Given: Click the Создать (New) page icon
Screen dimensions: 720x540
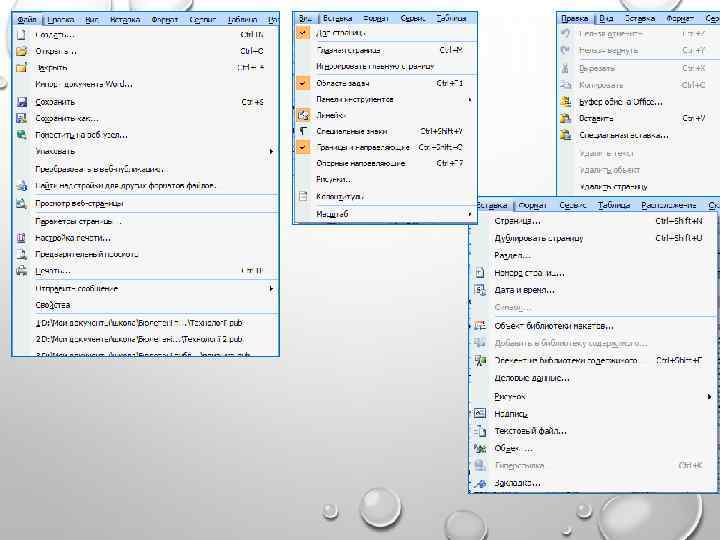Looking at the screenshot, I should point(21,35).
